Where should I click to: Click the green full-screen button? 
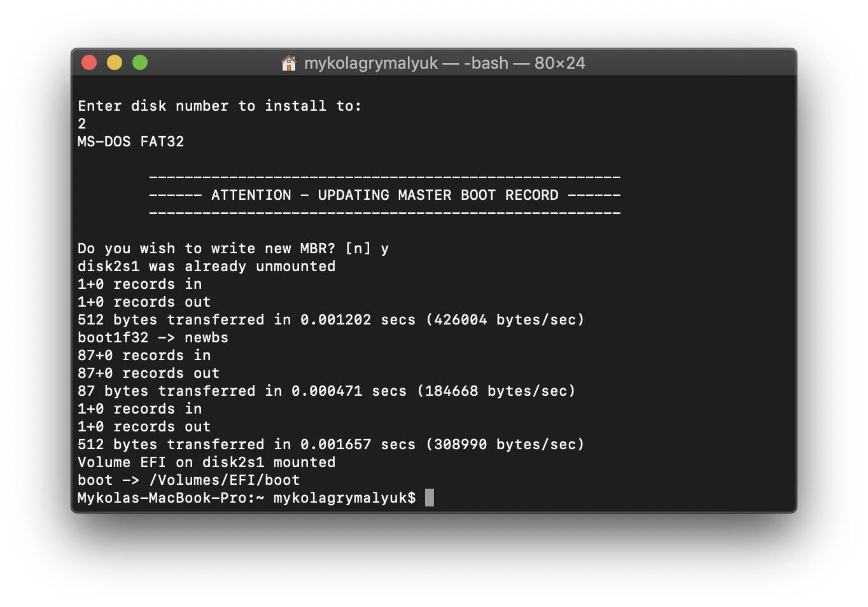140,63
